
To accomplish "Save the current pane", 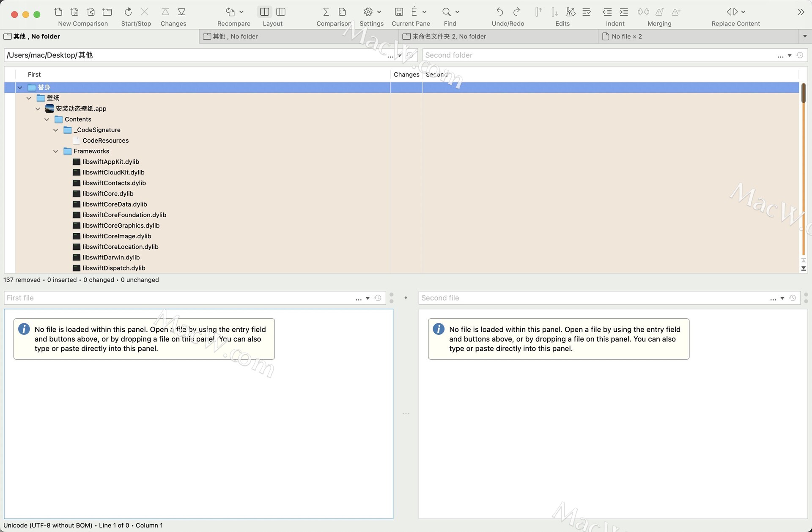I will 399,12.
